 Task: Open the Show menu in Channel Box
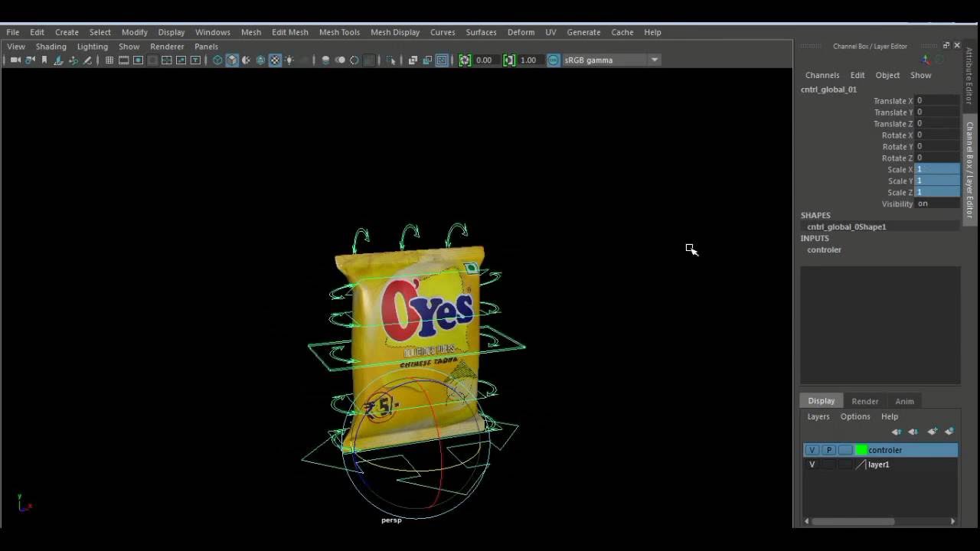pyautogui.click(x=920, y=75)
